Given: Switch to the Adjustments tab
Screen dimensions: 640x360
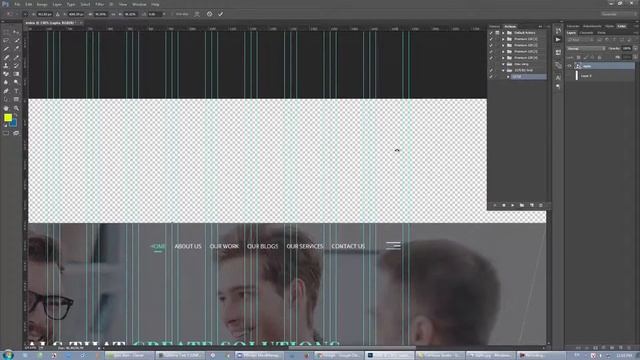Looking at the screenshot, I should (x=592, y=27).
